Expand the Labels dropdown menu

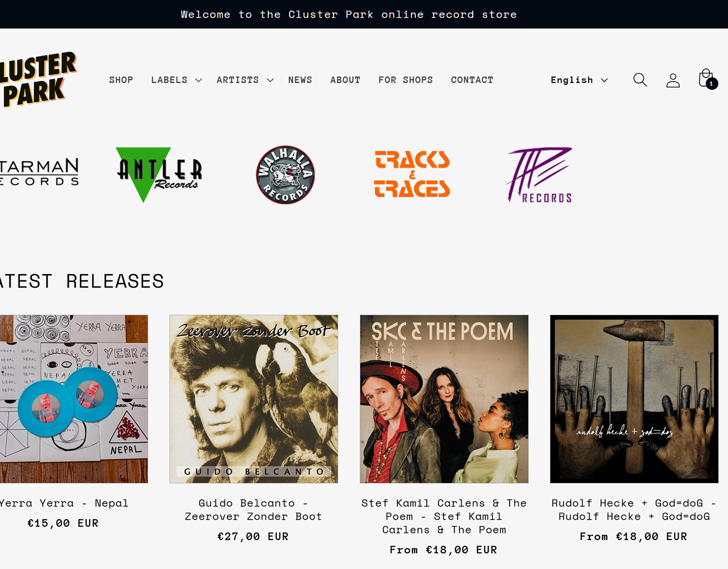(176, 80)
